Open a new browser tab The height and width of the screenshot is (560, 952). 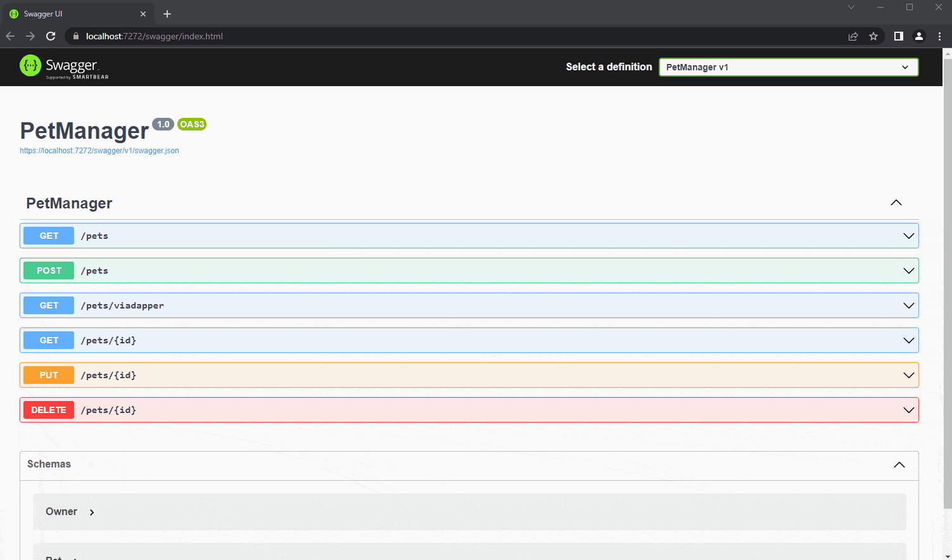(x=167, y=14)
